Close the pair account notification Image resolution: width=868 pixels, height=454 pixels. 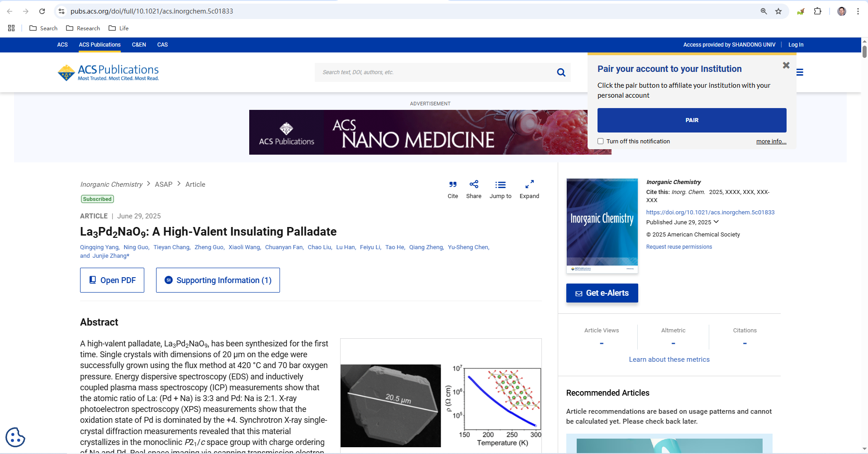pyautogui.click(x=786, y=66)
